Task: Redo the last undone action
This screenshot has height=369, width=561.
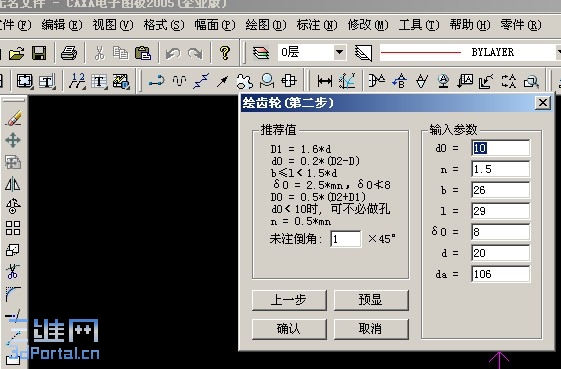Action: 195,54
